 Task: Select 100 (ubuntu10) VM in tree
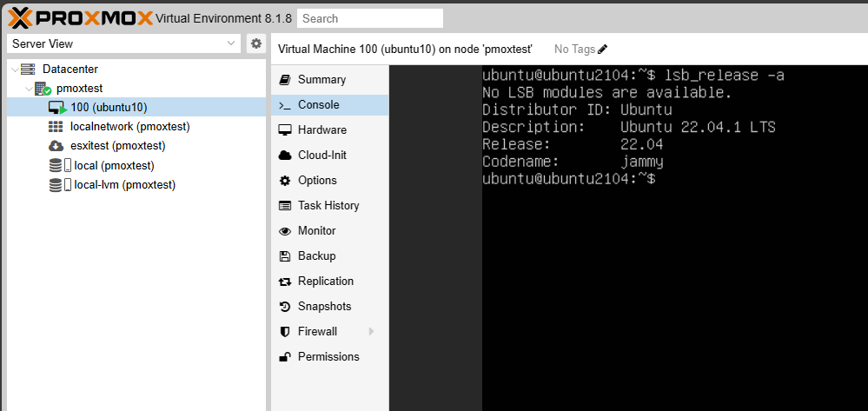click(x=109, y=108)
